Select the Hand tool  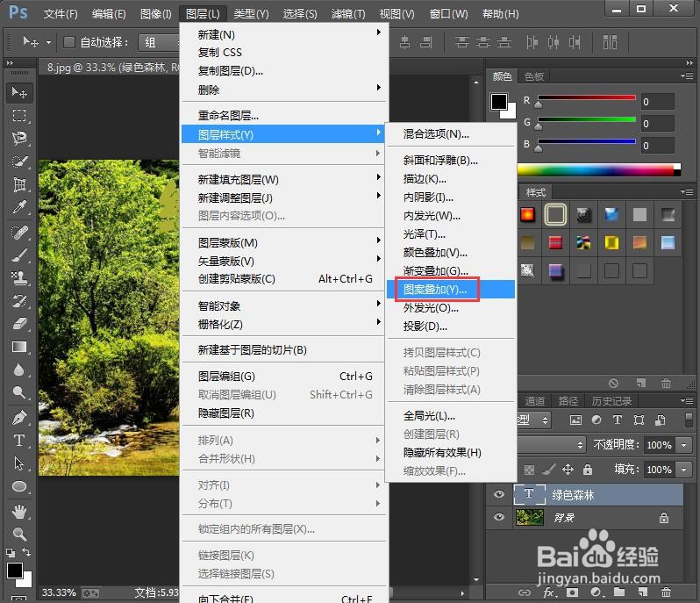(x=19, y=512)
